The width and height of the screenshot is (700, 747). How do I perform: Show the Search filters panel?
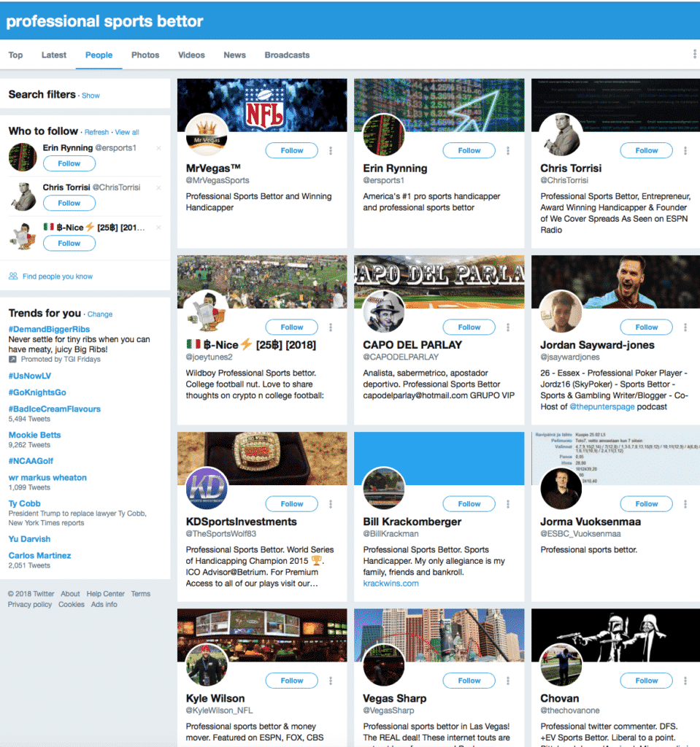tap(91, 96)
